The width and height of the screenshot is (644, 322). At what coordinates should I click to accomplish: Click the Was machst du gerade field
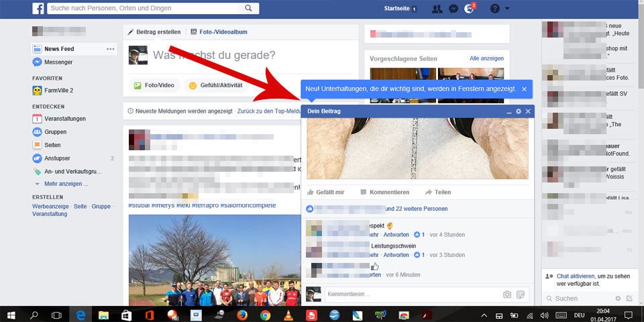coord(214,56)
